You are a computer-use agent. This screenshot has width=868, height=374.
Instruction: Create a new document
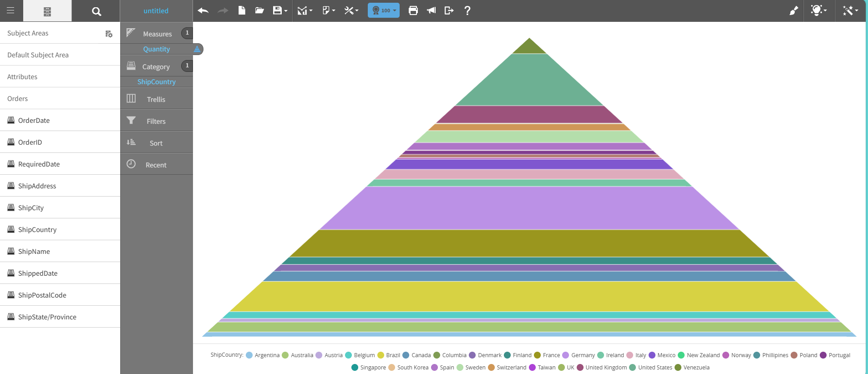tap(242, 10)
